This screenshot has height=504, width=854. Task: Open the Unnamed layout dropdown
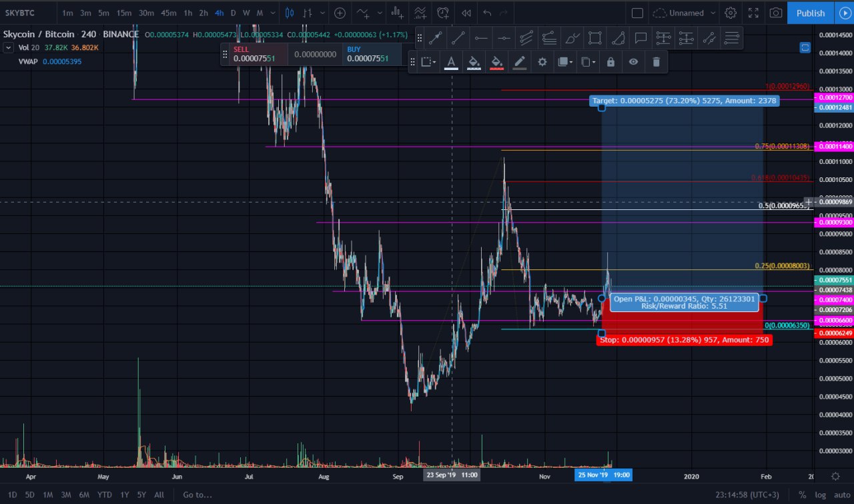tap(685, 13)
